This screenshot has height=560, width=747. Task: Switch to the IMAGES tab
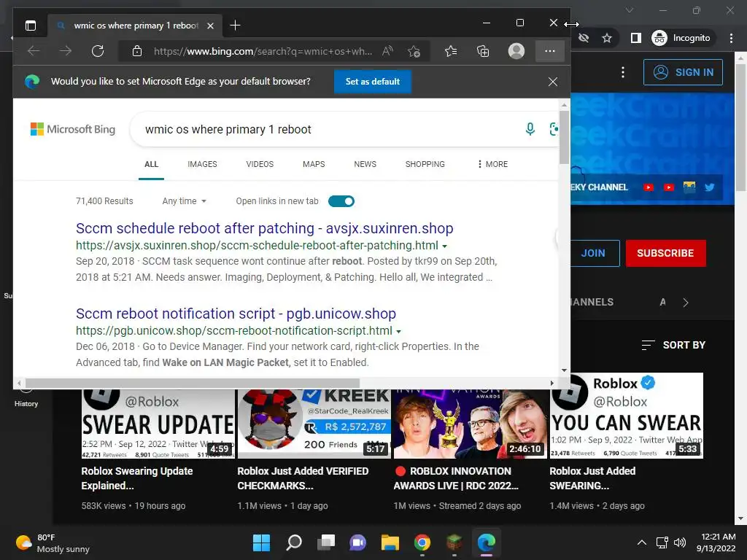point(202,164)
